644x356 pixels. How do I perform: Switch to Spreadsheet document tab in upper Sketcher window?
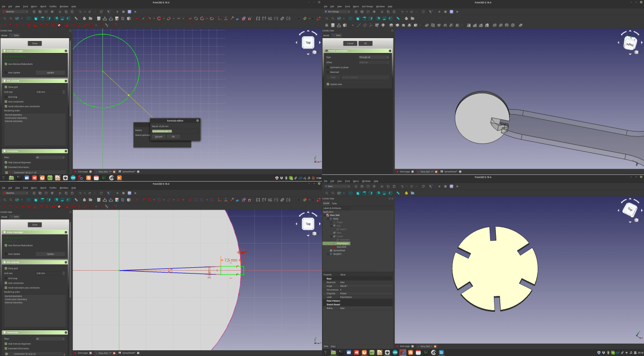[x=129, y=171]
